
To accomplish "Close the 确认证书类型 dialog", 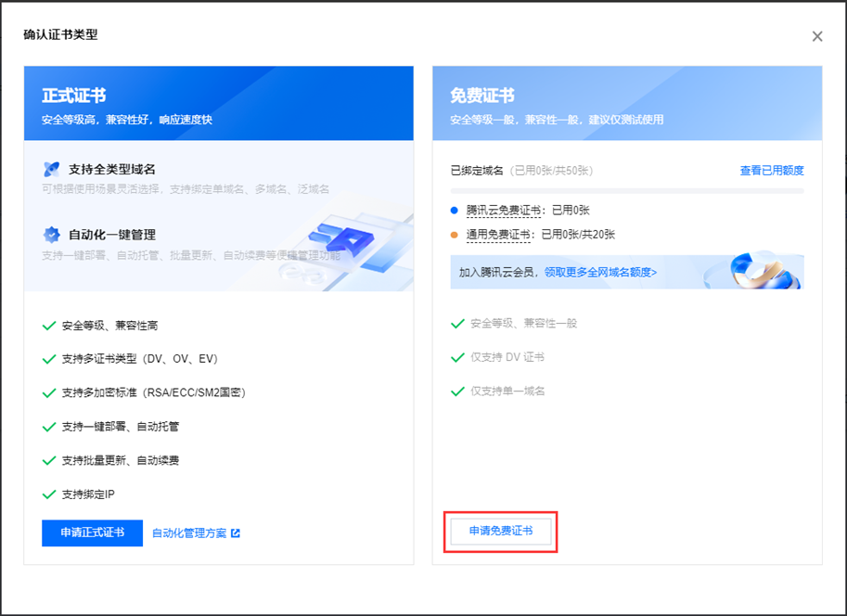I will click(x=817, y=36).
